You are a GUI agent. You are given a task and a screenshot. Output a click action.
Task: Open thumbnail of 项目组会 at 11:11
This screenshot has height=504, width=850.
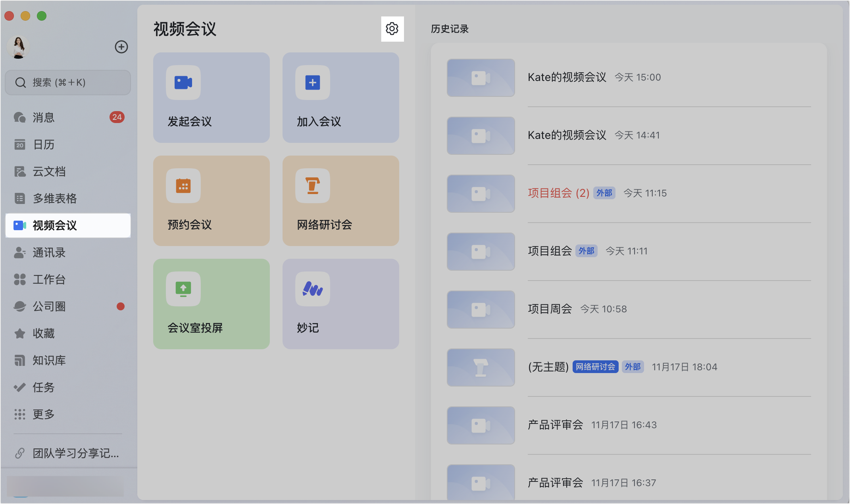coord(481,252)
